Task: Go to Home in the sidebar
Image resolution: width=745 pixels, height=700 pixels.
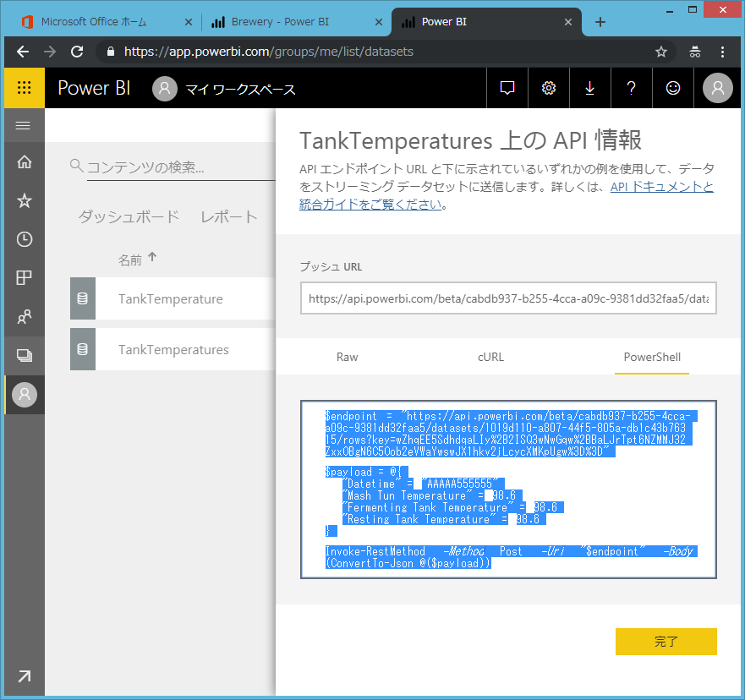Action: [x=25, y=162]
